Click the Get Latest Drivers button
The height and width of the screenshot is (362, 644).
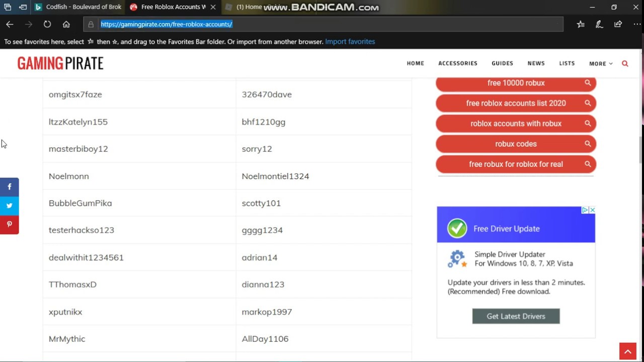516,316
